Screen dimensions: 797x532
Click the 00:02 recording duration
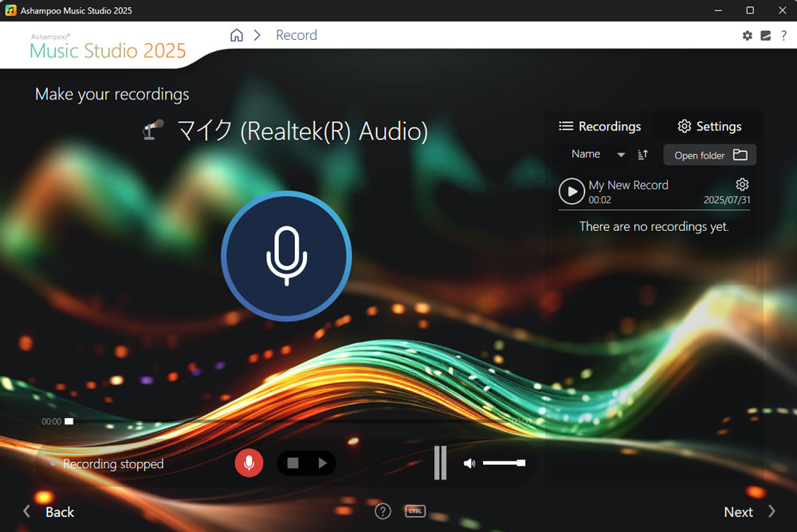[600, 200]
